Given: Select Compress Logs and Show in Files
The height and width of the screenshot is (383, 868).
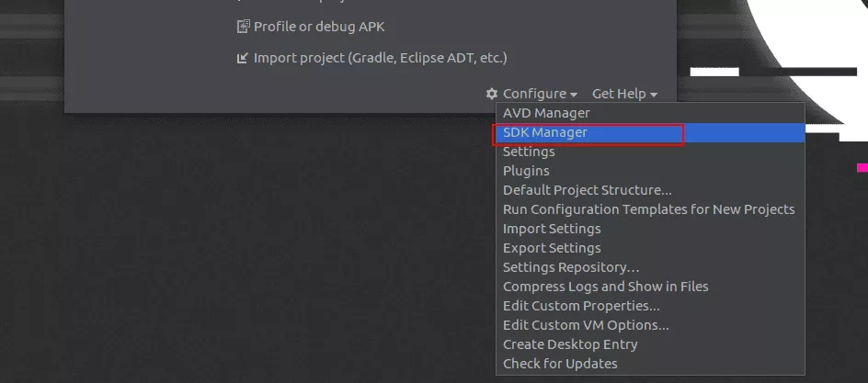Looking at the screenshot, I should (605, 287).
